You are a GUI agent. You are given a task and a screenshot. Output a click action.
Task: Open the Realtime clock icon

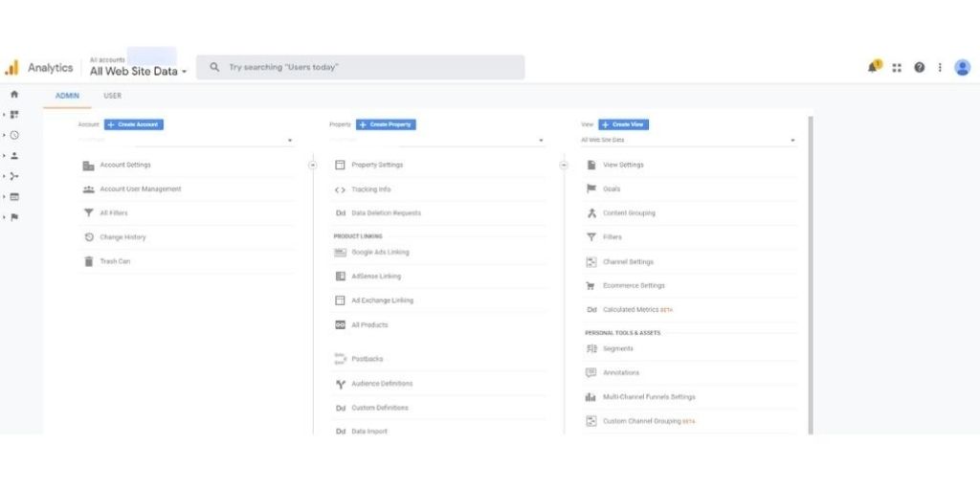click(14, 135)
